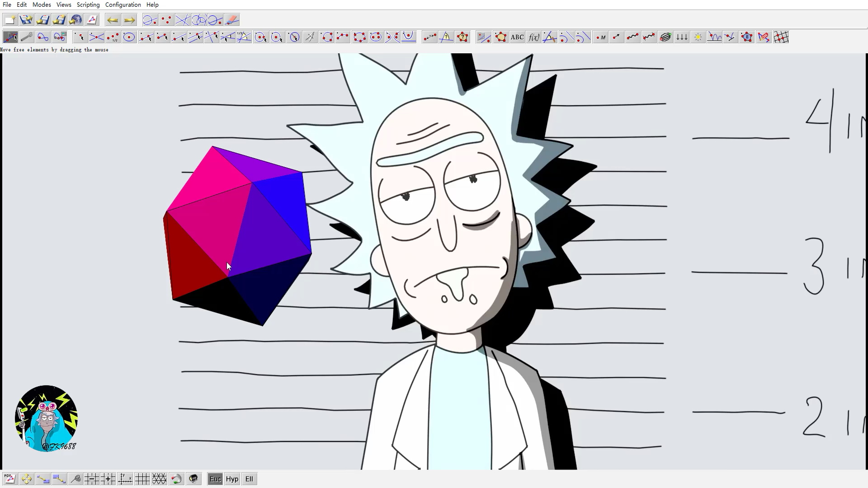Switch to Euclidean geometry (Euc)
This screenshot has width=868, height=488.
[x=215, y=479]
